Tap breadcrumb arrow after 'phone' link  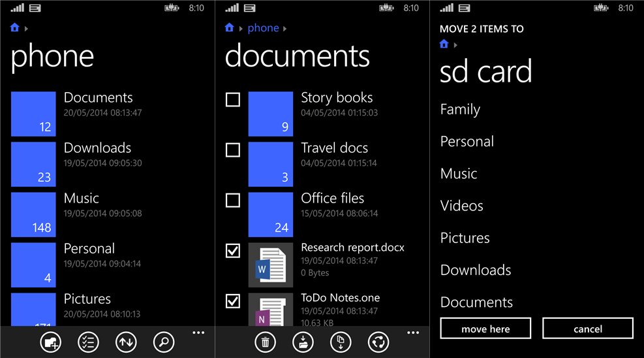[284, 29]
